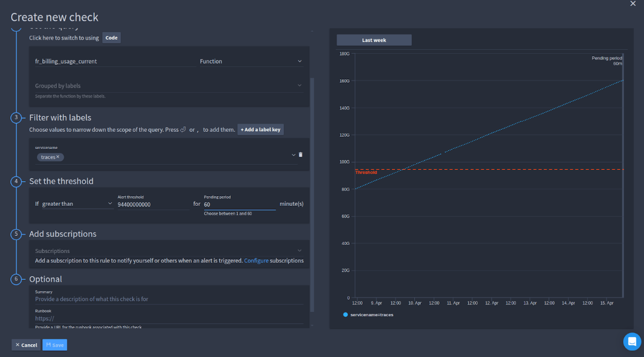Screen dimensions: 644x357
Task: Click the 100G y-axis label
Action: (x=345, y=162)
